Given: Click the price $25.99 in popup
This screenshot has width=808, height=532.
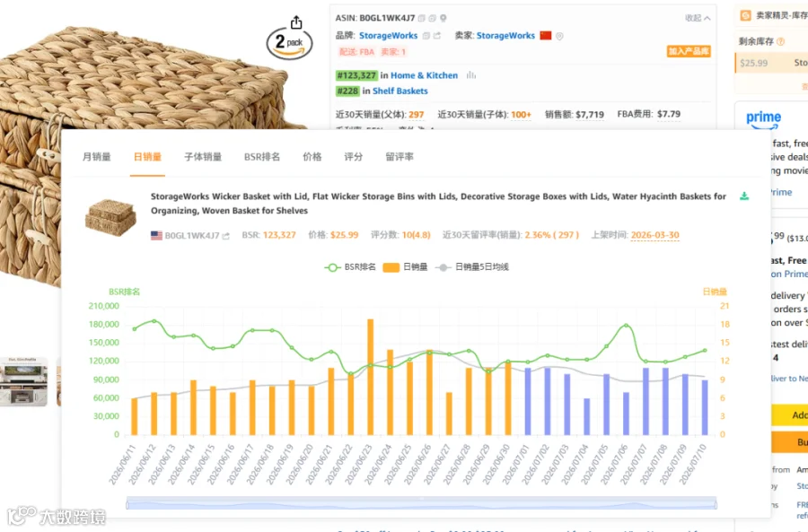Looking at the screenshot, I should 344,235.
